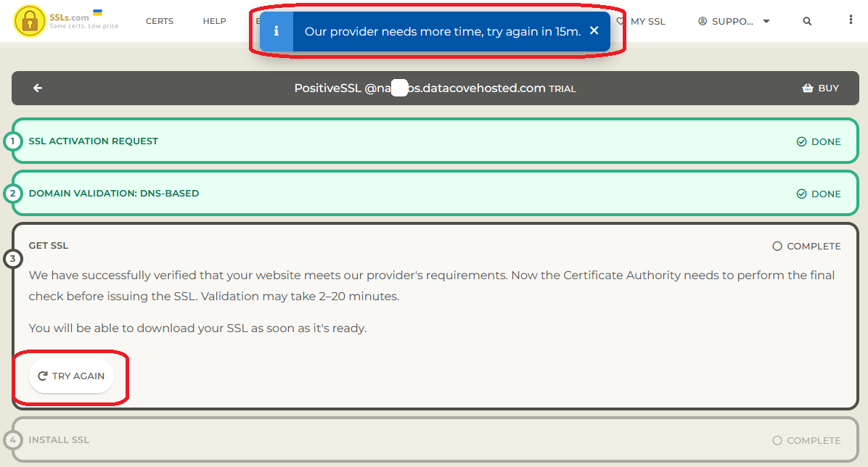868x467 pixels.
Task: Open the search magnifier icon
Action: 807,21
